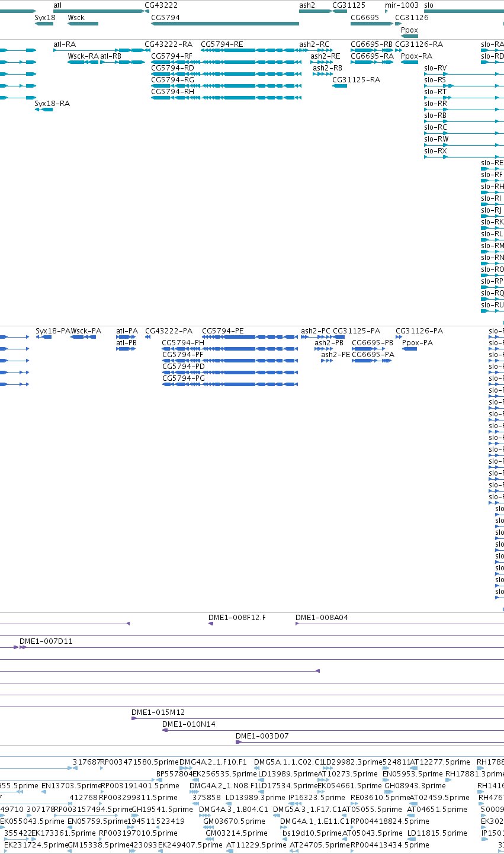Select the ash2 gene in top track
Viewport: 504px width, 854px height.
click(x=315, y=11)
